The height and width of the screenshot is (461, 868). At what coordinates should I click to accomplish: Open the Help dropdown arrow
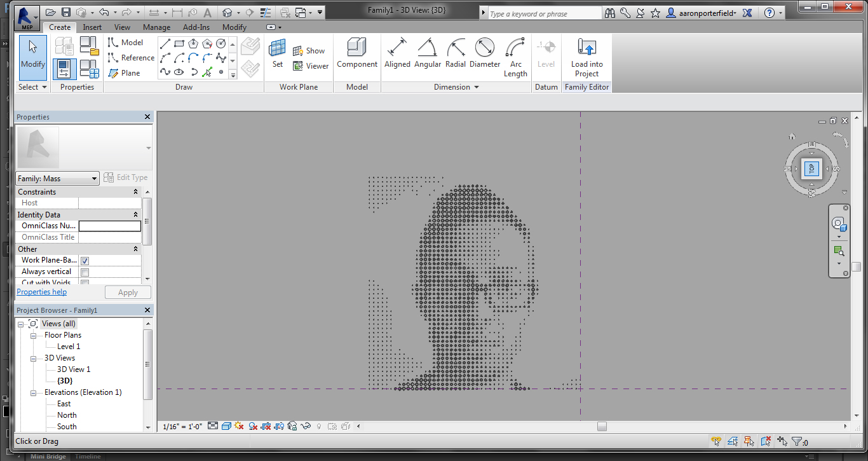pos(780,13)
